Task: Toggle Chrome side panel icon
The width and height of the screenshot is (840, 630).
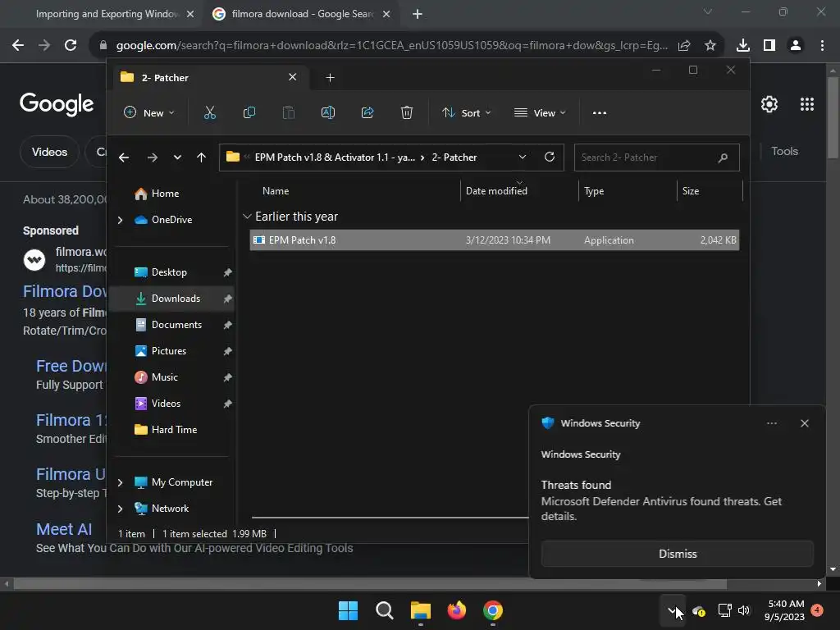Action: coord(769,46)
